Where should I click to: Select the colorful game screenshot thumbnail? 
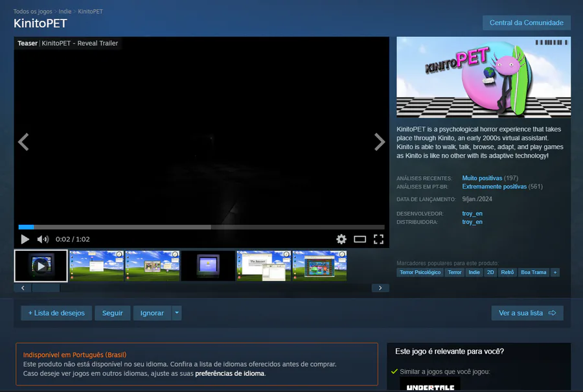(319, 266)
